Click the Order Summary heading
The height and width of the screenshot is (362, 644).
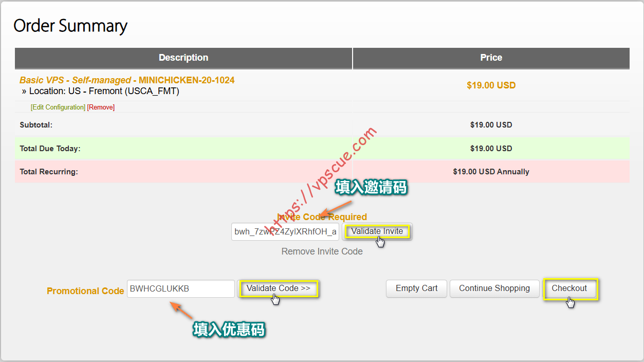[x=70, y=26]
